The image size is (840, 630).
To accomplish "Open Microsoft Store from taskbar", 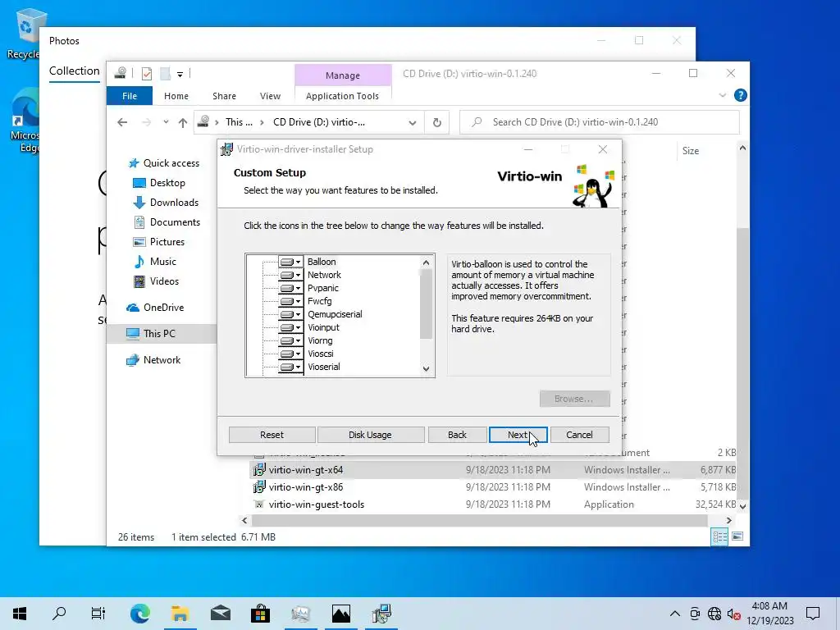I will pyautogui.click(x=260, y=614).
